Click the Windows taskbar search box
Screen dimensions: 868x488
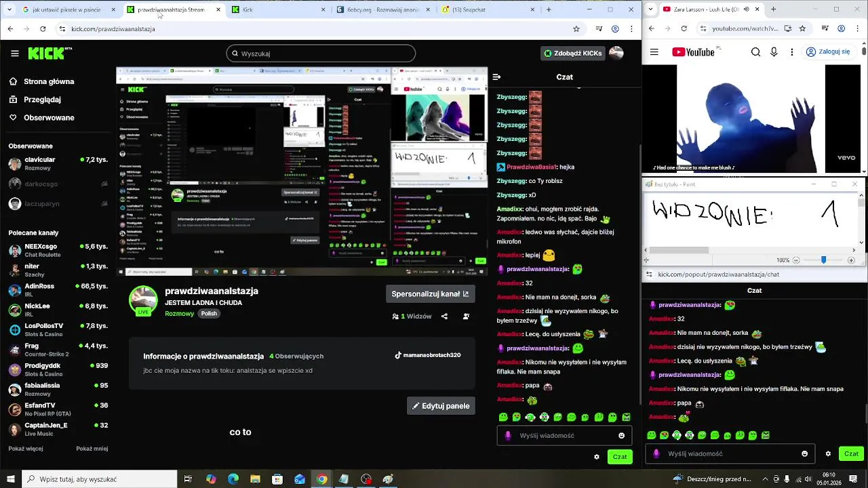click(100, 479)
